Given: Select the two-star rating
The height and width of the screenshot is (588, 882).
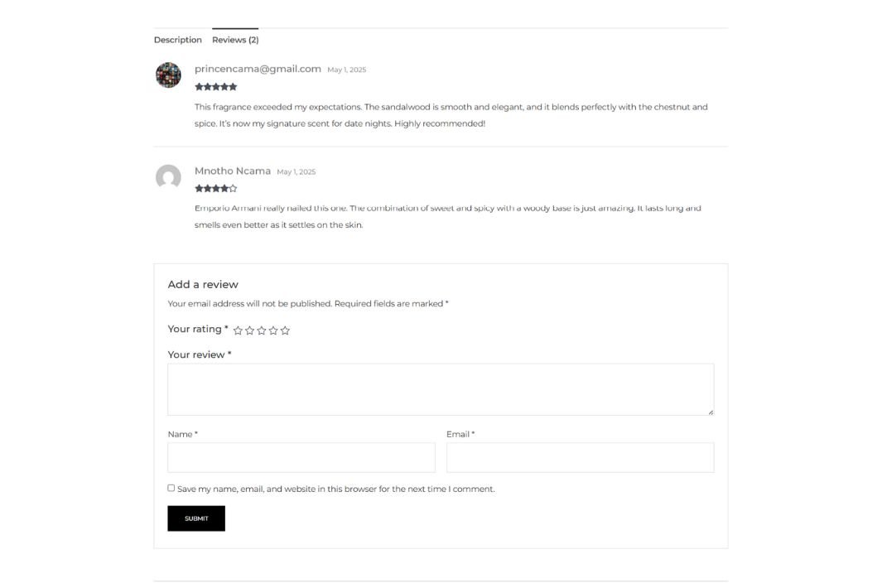Looking at the screenshot, I should (250, 330).
